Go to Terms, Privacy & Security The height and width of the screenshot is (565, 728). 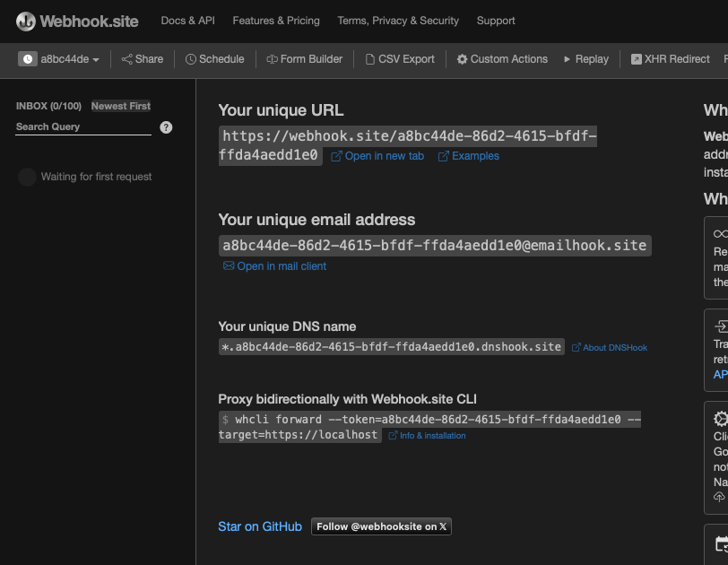(398, 21)
